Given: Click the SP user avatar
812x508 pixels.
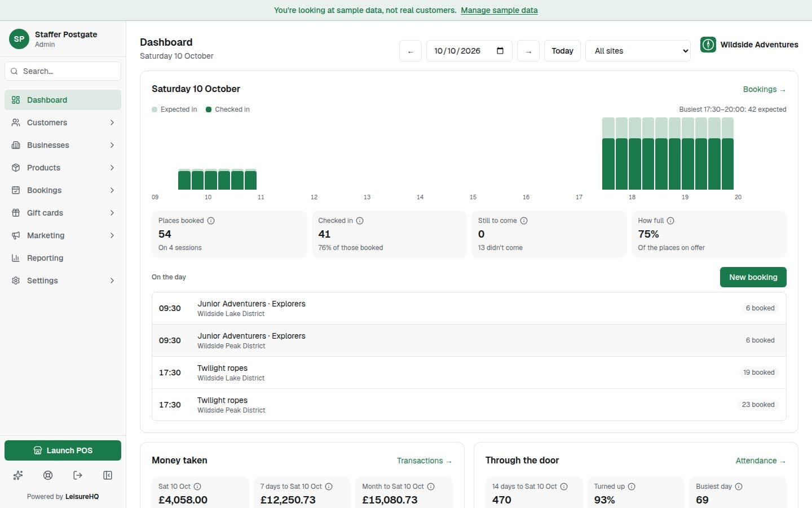Looking at the screenshot, I should 19,39.
